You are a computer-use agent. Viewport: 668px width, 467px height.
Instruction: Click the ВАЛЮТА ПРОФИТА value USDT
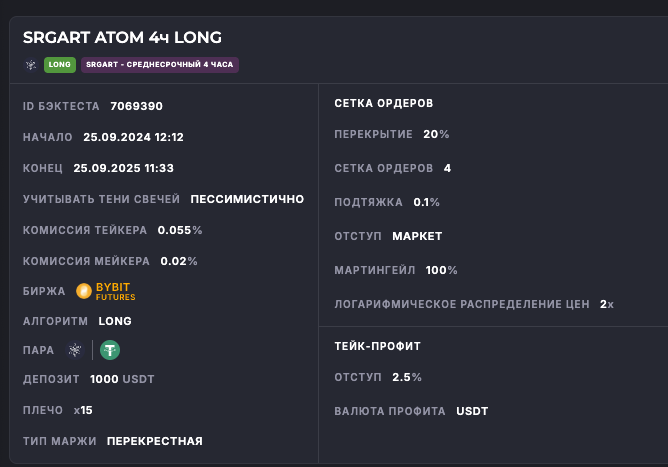click(472, 411)
